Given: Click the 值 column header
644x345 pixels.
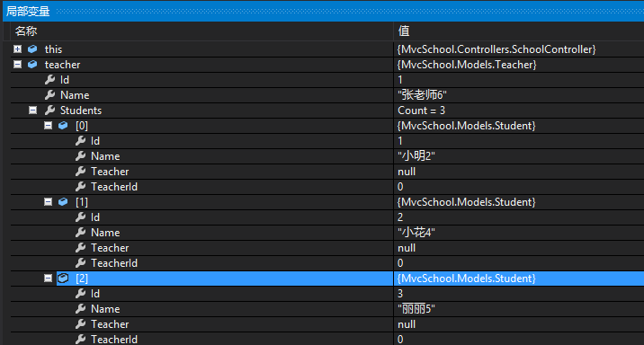Looking at the screenshot, I should pyautogui.click(x=404, y=31).
